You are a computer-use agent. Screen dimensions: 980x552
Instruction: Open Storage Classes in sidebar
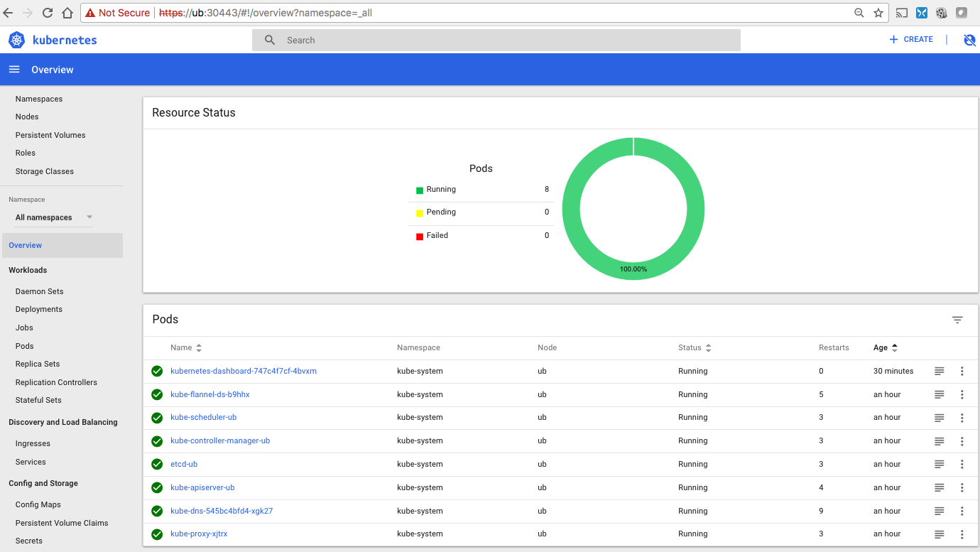click(45, 171)
